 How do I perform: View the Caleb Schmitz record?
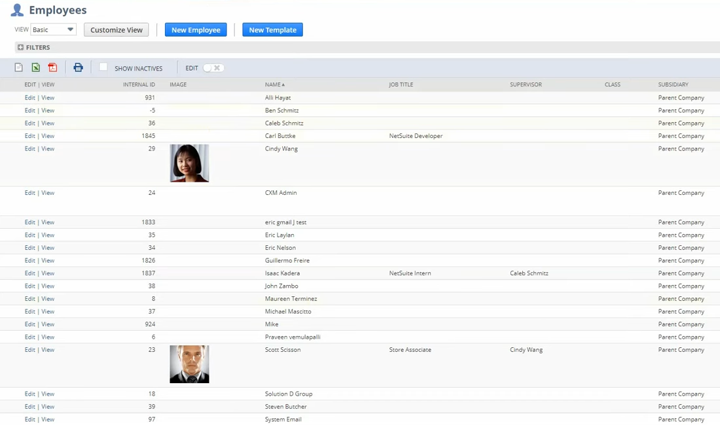coord(48,123)
